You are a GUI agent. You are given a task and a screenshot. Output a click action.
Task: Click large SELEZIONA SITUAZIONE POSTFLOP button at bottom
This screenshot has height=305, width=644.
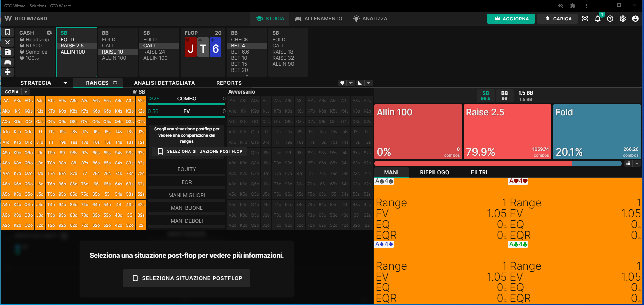(187, 278)
